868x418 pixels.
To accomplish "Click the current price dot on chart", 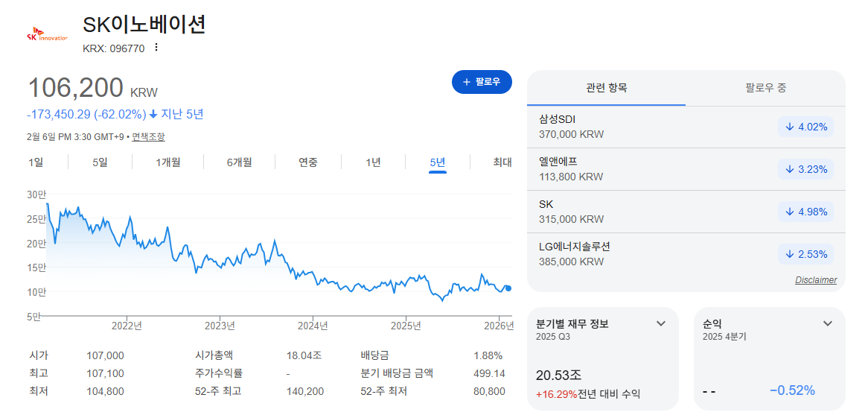I will coord(508,288).
